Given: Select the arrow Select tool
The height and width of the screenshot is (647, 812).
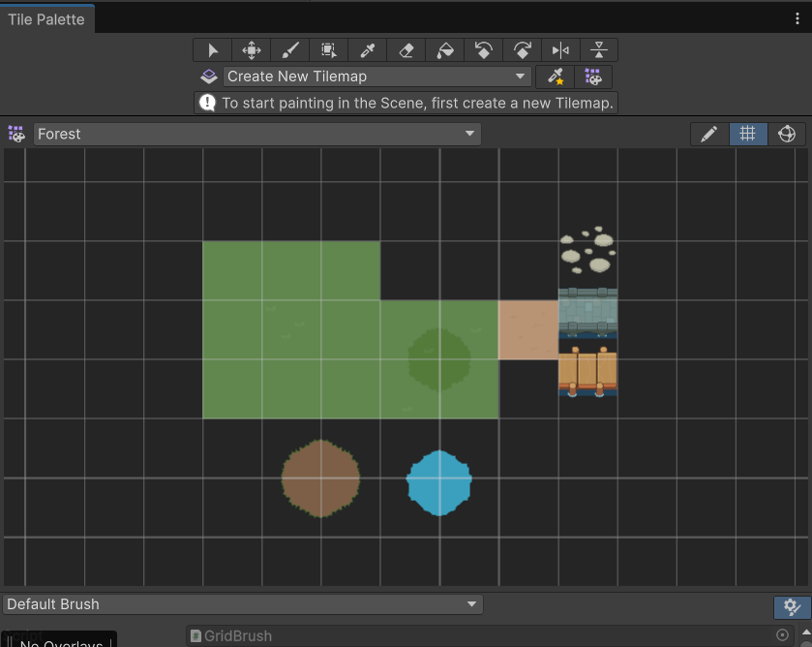Looking at the screenshot, I should click(212, 50).
